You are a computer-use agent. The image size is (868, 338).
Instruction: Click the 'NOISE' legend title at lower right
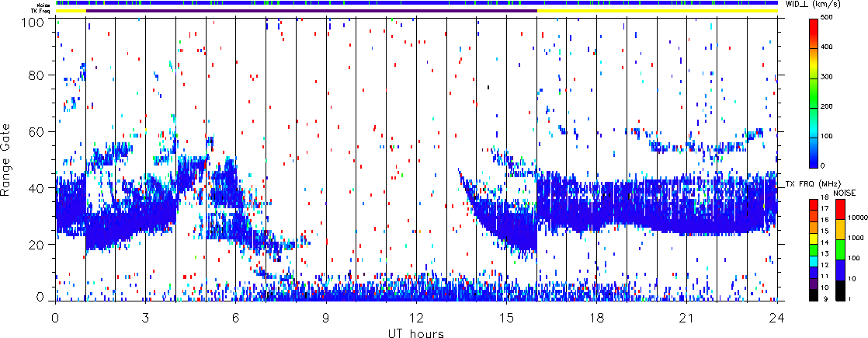(844, 193)
